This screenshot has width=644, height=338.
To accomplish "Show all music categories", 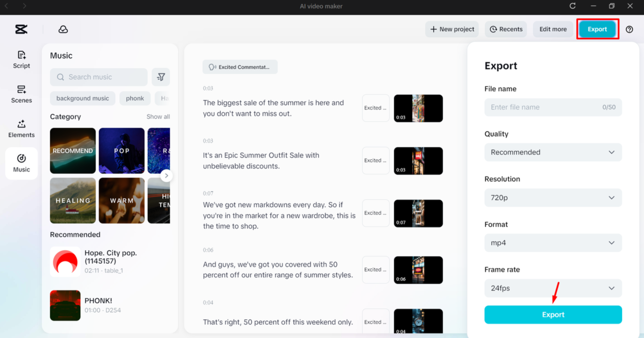I will click(x=158, y=116).
